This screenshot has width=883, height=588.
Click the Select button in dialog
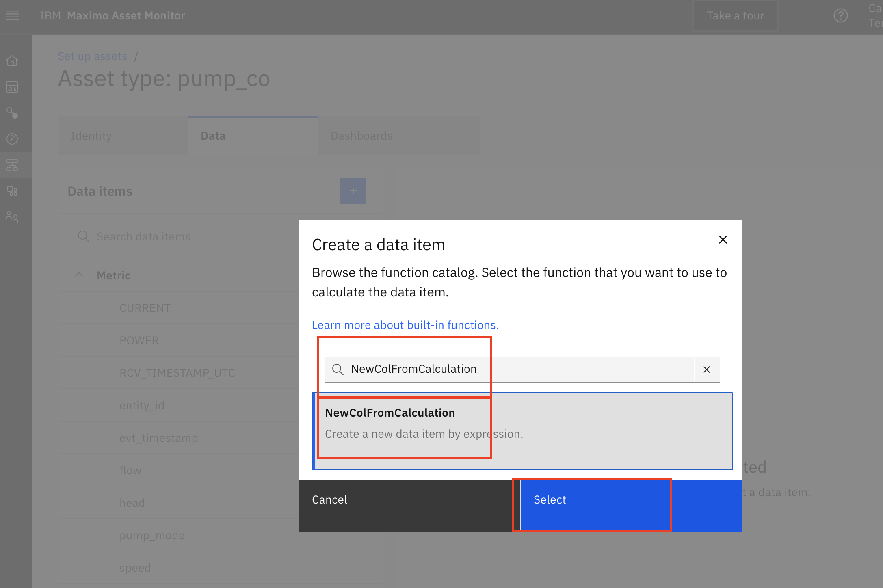[x=631, y=506]
